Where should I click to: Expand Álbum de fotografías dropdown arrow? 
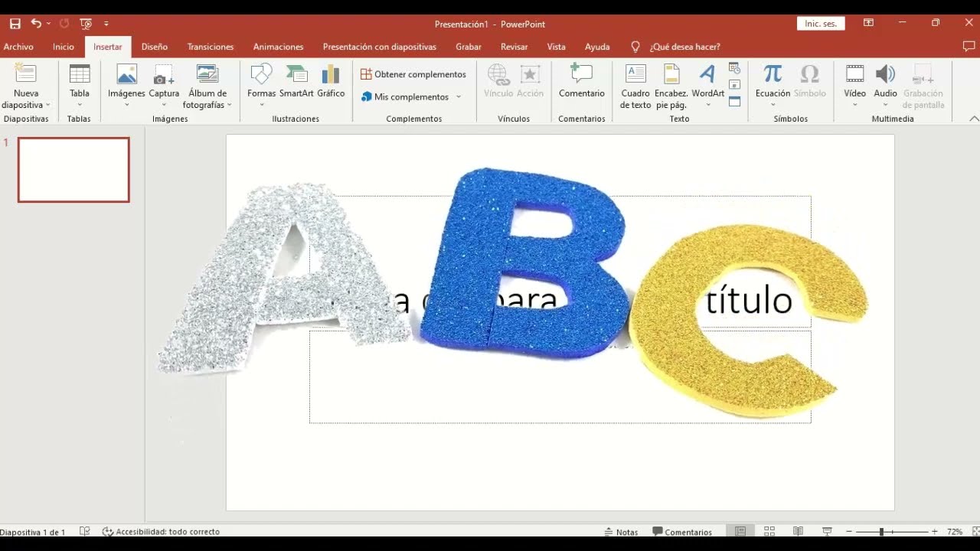229,105
